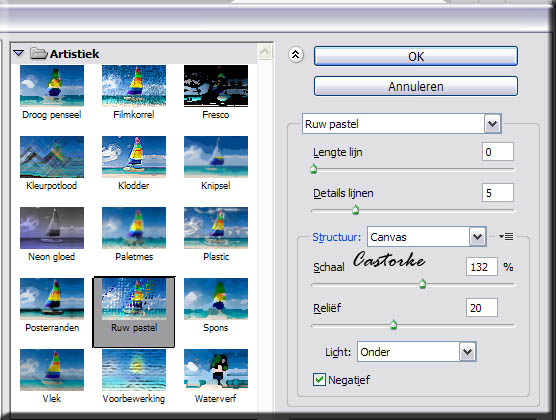
Task: Apply the Kleurpotlood filter thumbnail
Action: point(52,157)
